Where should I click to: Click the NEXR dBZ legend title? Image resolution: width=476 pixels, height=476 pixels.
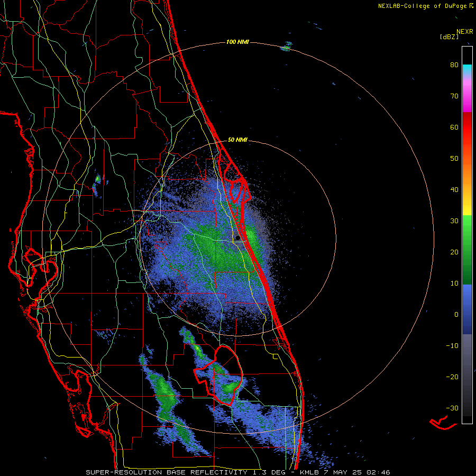pos(456,34)
